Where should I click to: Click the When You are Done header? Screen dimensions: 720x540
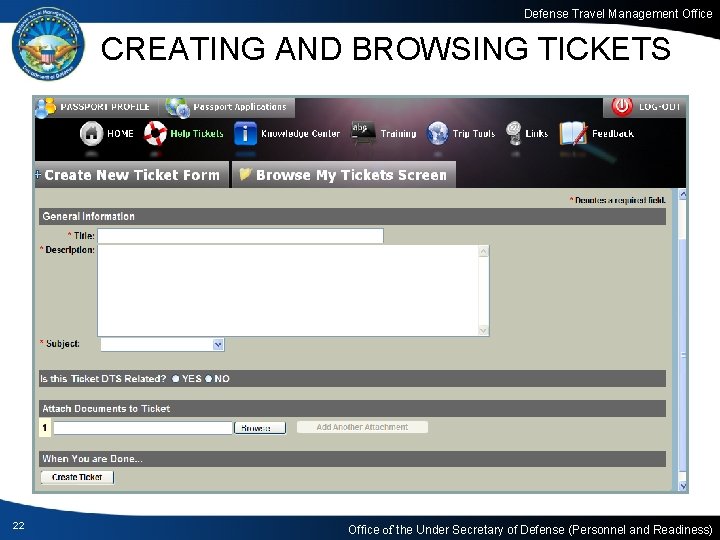coord(352,459)
